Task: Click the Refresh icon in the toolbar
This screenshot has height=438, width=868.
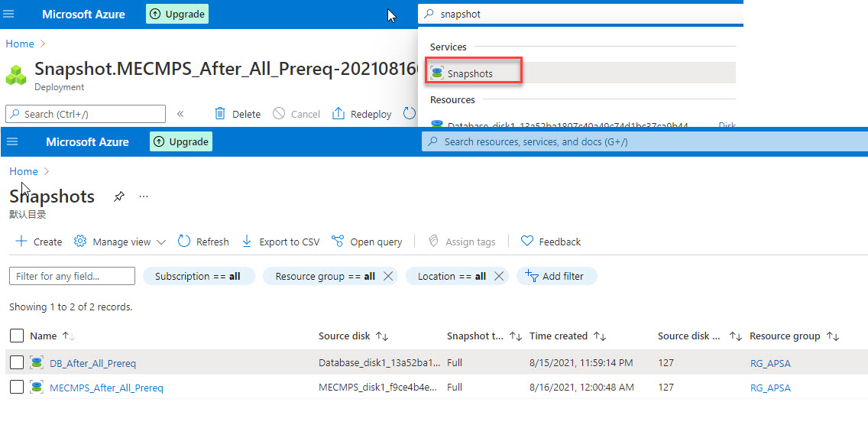Action: click(x=184, y=242)
